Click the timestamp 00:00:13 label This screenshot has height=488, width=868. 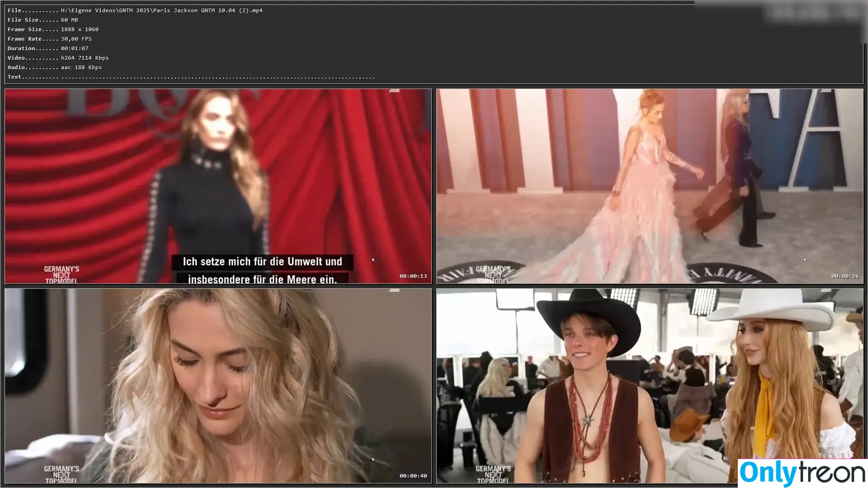click(413, 276)
